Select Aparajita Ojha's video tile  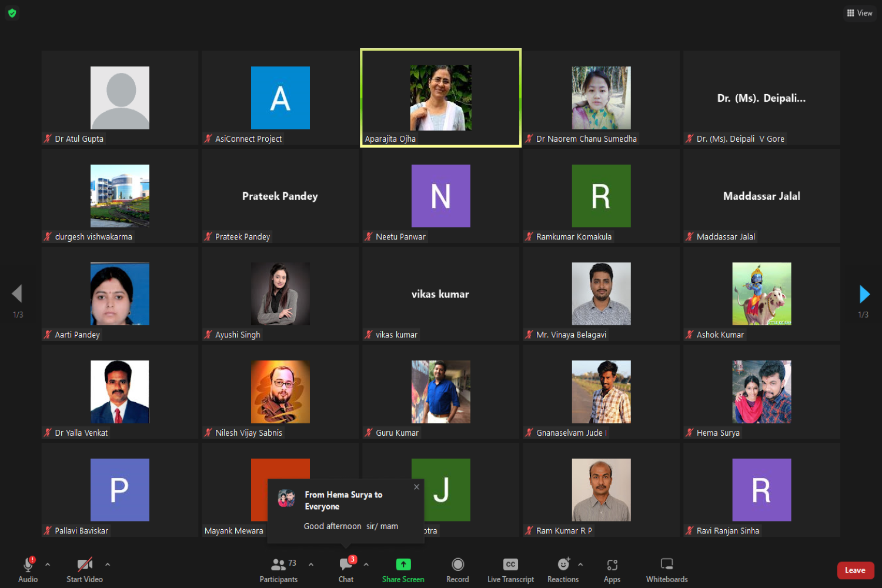click(x=440, y=98)
